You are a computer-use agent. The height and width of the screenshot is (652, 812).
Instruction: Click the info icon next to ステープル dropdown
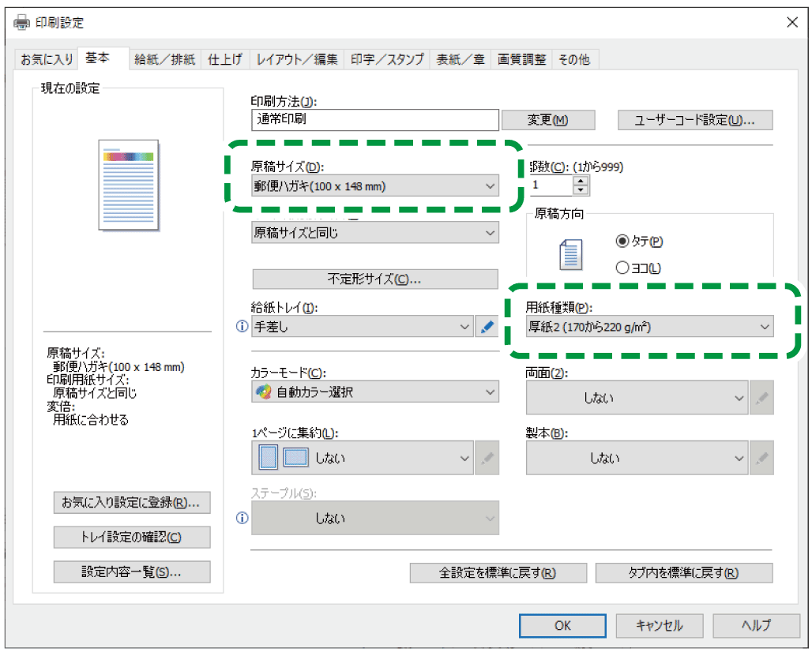point(242,519)
